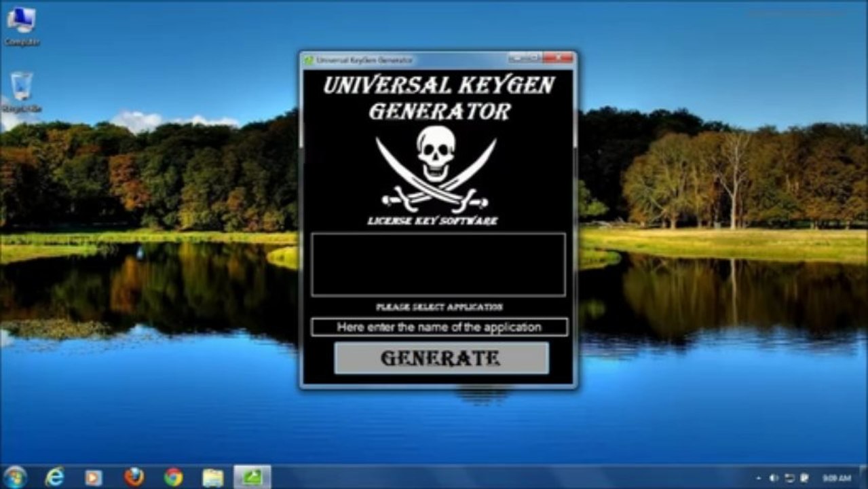The height and width of the screenshot is (489, 868).
Task: Click the green app icon in the title bar
Action: click(x=309, y=60)
